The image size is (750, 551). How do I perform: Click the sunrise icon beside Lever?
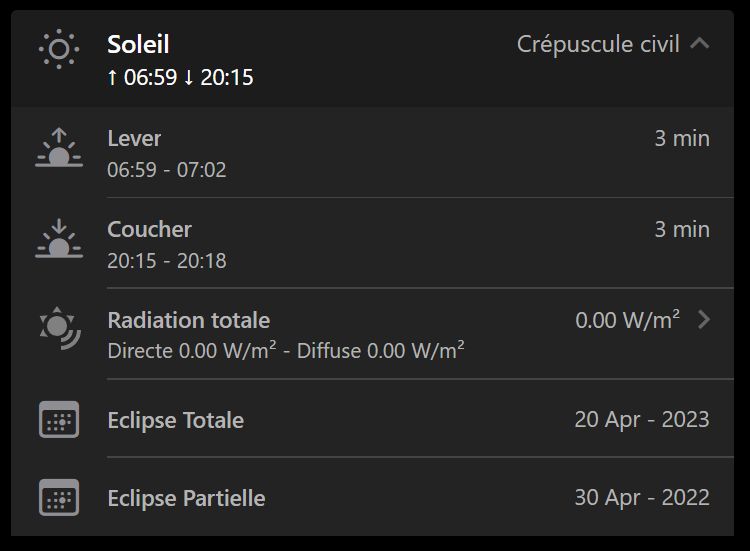[59, 148]
